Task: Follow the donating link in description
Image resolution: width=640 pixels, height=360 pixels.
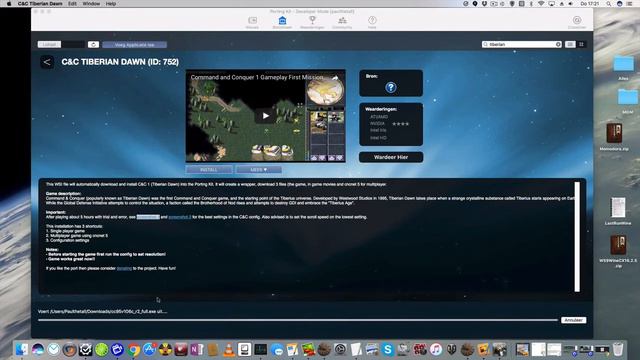Action: click(x=124, y=269)
